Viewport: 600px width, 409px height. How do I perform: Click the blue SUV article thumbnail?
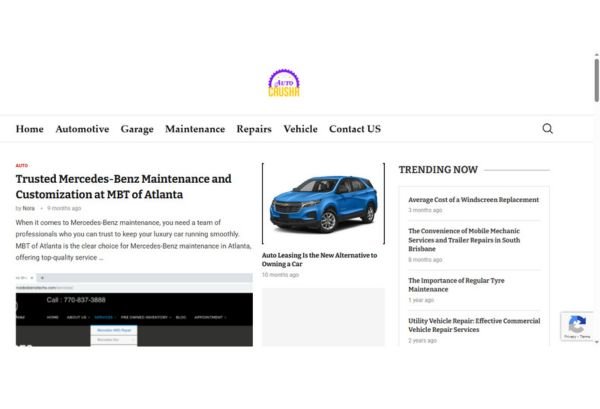(x=323, y=204)
